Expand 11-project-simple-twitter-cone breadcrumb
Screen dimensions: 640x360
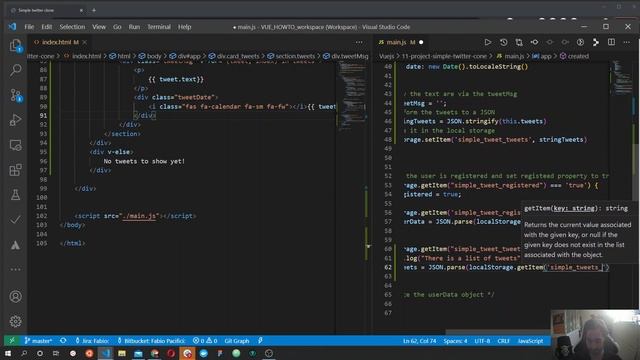444,56
